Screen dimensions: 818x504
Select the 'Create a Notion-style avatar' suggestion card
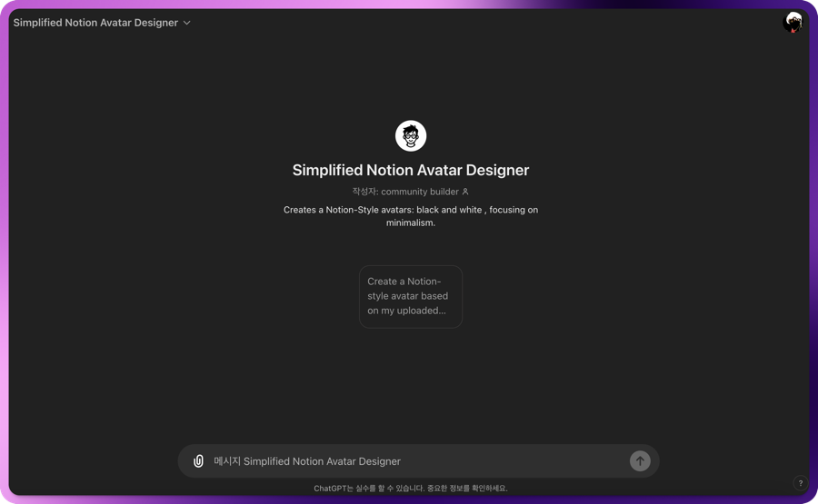coord(411,297)
